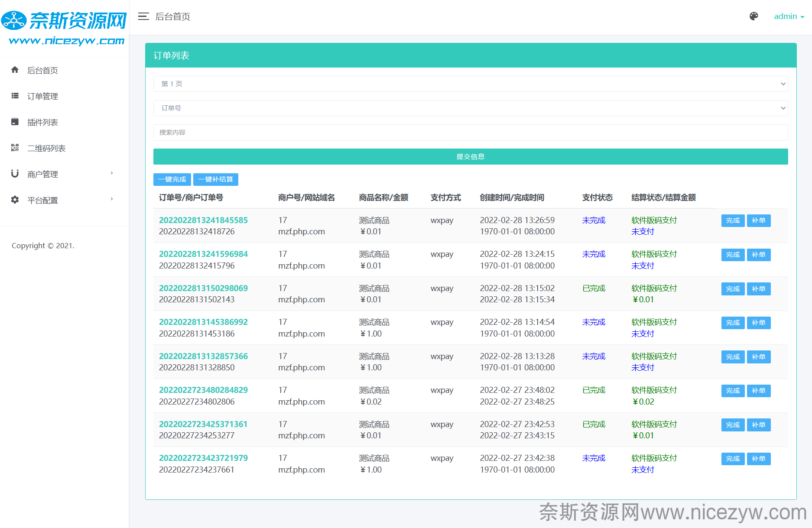812x528 pixels.
Task: Click 补单 for order 2022022723423721979
Action: coord(759,459)
